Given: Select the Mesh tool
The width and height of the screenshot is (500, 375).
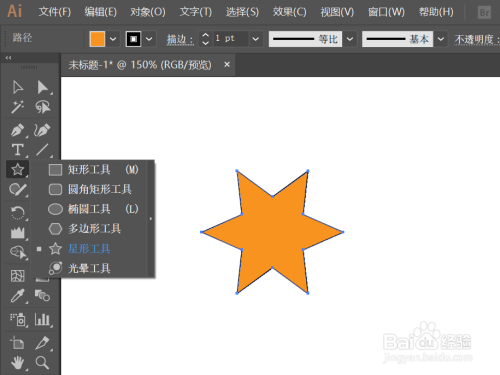Looking at the screenshot, I should tap(17, 276).
